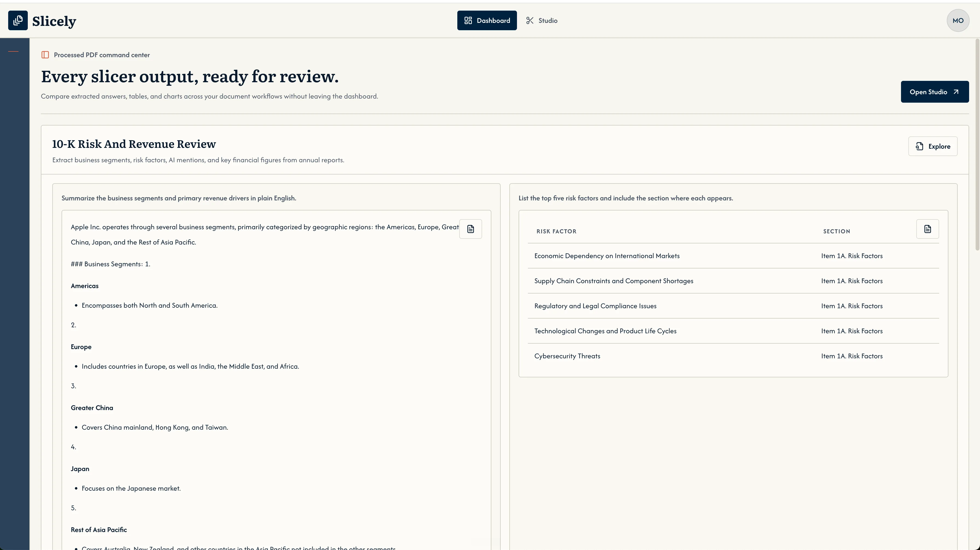Click 'Encompasses both North and South America' bullet

(x=150, y=305)
